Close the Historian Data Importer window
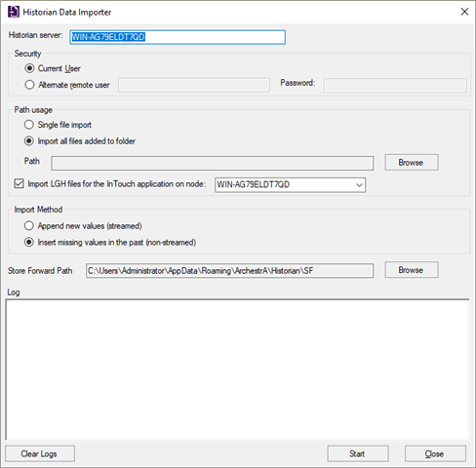 pos(464,12)
